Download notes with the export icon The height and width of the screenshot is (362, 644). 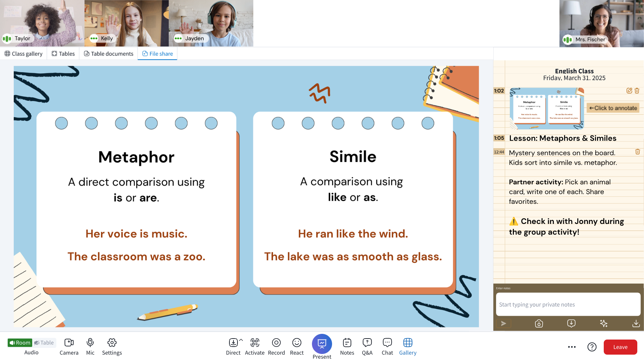tap(636, 323)
